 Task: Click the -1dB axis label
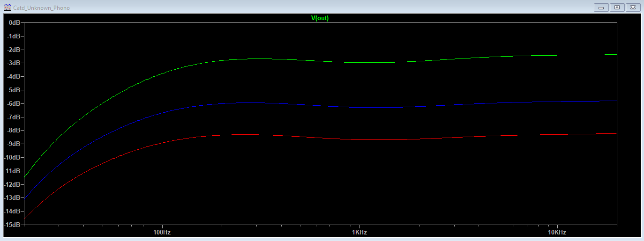click(14, 36)
